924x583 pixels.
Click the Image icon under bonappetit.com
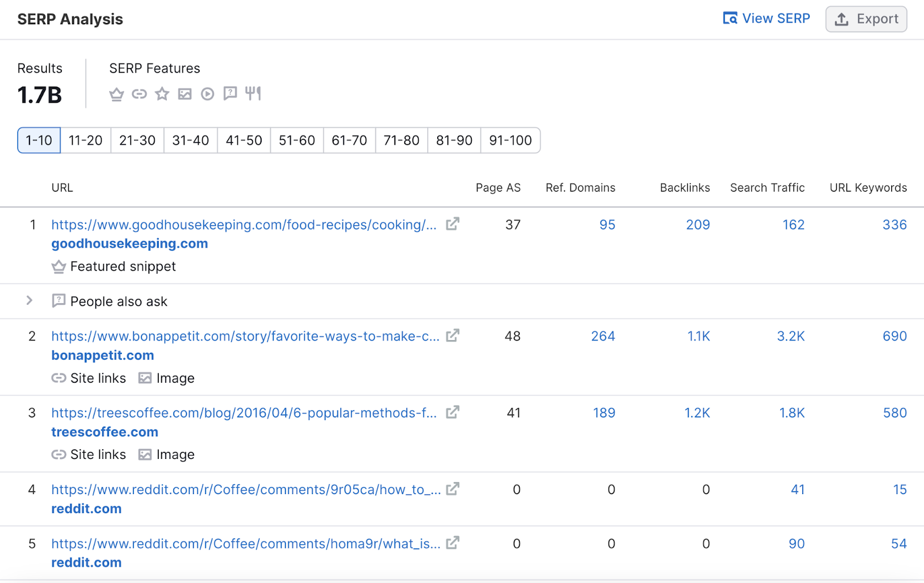pyautogui.click(x=145, y=378)
